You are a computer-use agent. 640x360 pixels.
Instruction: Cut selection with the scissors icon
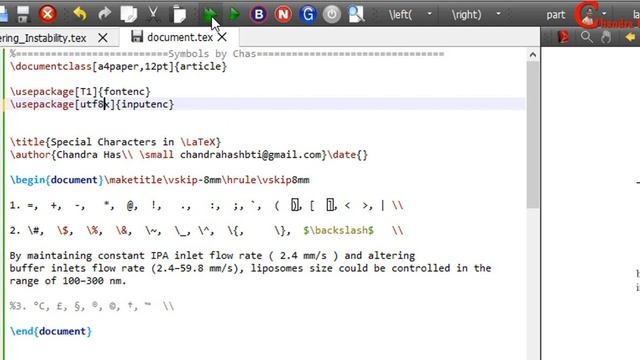coord(153,14)
